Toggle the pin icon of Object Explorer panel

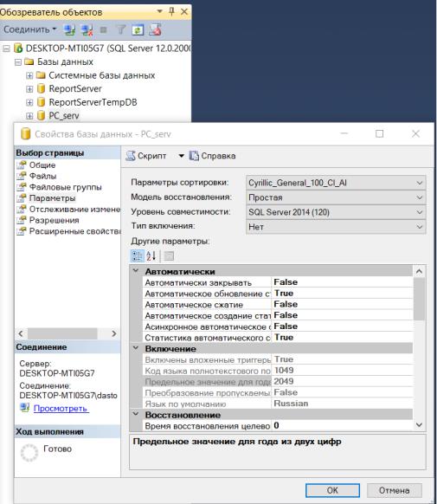tap(172, 11)
